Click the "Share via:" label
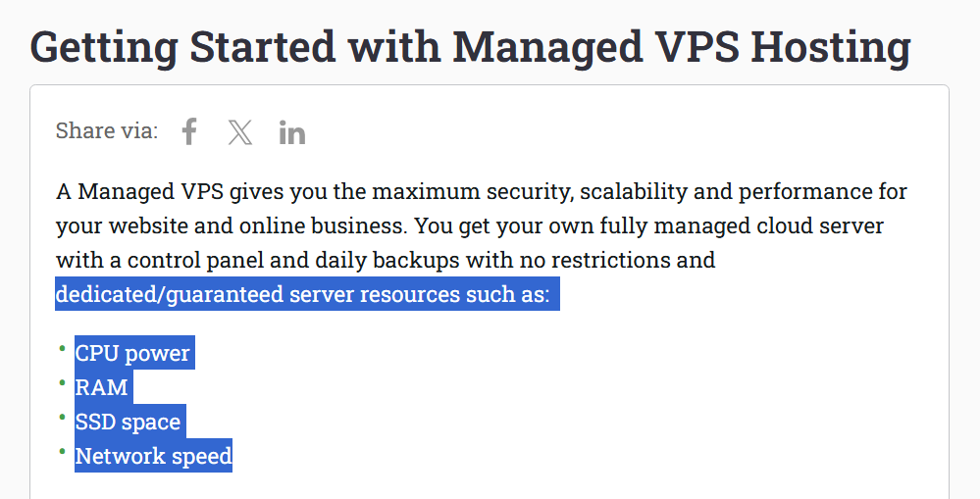 107,131
